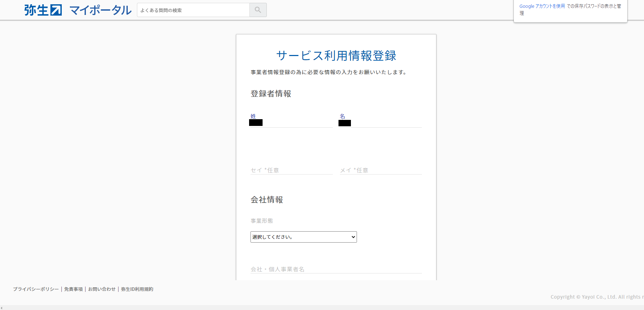The height and width of the screenshot is (310, 644).
Task: Focus the よくある質問の検索 search box
Action: [x=193, y=10]
